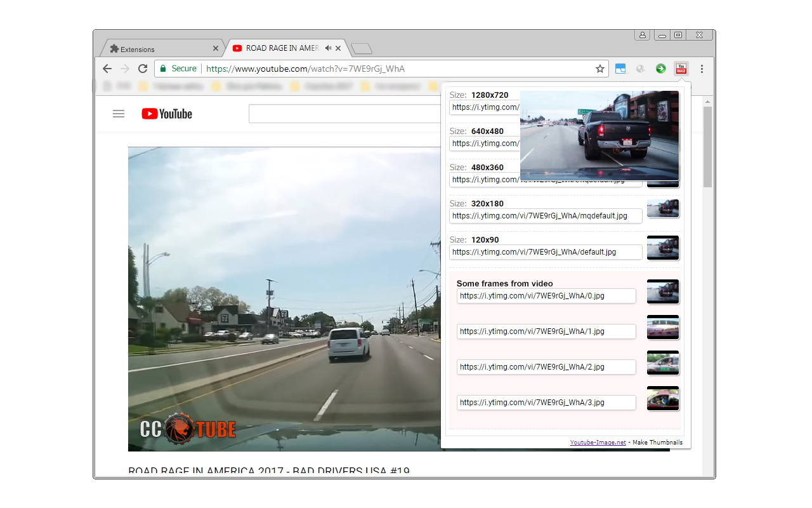The height and width of the screenshot is (508, 812).
Task: Click the YouTube search field
Action: click(x=346, y=114)
